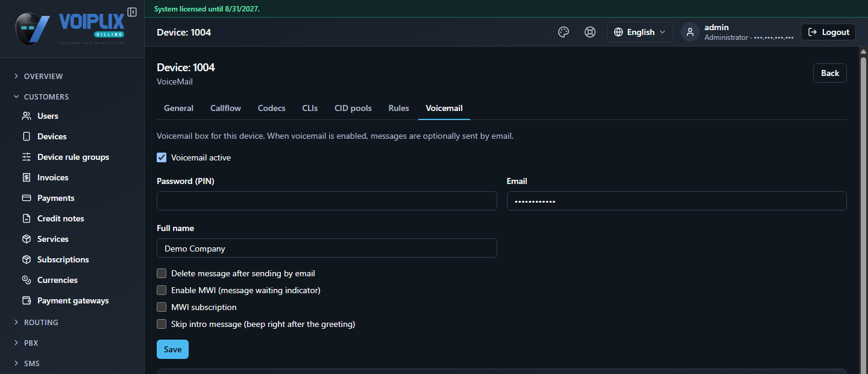868x374 pixels.
Task: Click the Password (PIN) input field
Action: tap(327, 201)
